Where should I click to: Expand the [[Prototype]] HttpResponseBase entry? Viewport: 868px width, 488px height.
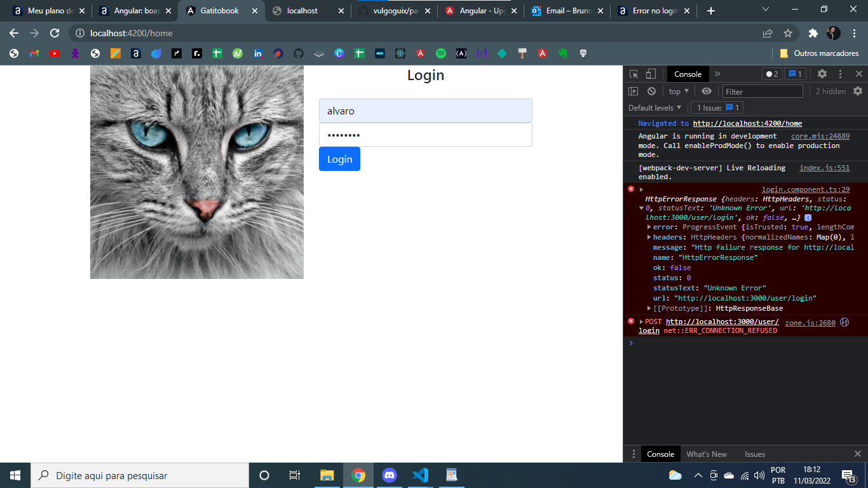649,308
